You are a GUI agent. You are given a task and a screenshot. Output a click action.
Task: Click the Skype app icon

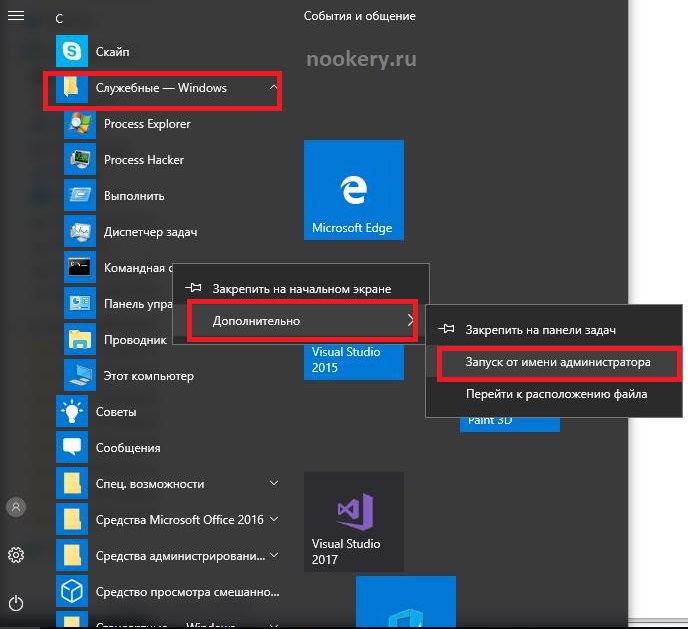(x=72, y=51)
